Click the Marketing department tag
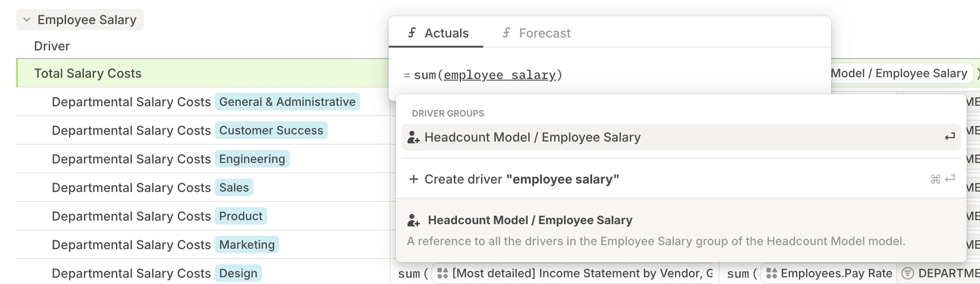This screenshot has height=284, width=980. (247, 245)
